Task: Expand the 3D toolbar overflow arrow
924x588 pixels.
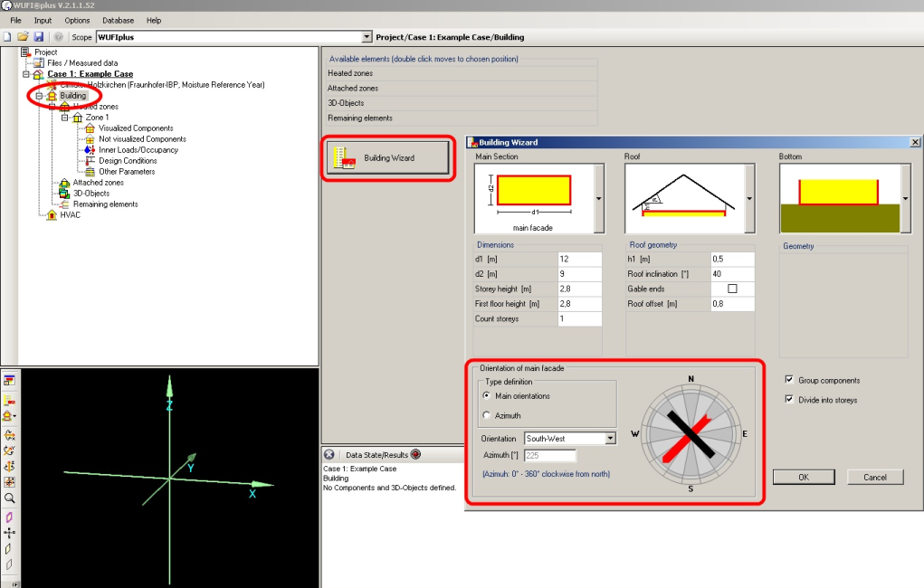Action: click(14, 584)
